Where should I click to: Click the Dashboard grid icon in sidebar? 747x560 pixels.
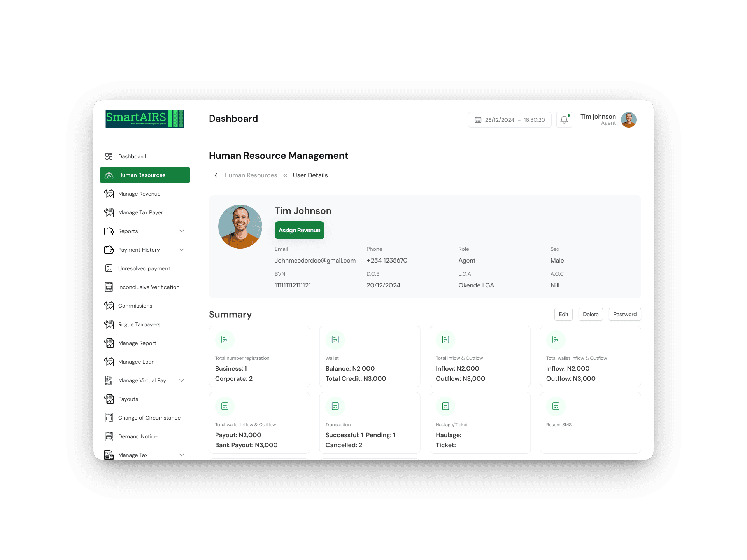tap(109, 156)
